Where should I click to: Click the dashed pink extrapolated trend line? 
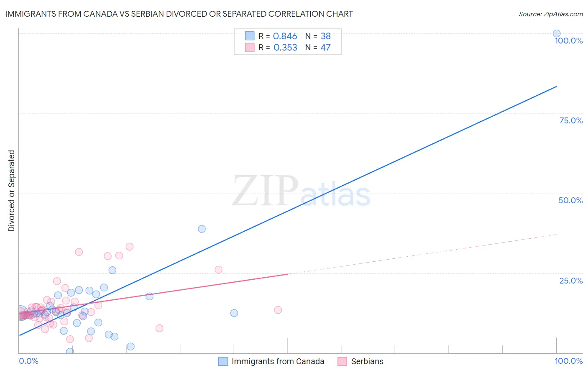422,254
